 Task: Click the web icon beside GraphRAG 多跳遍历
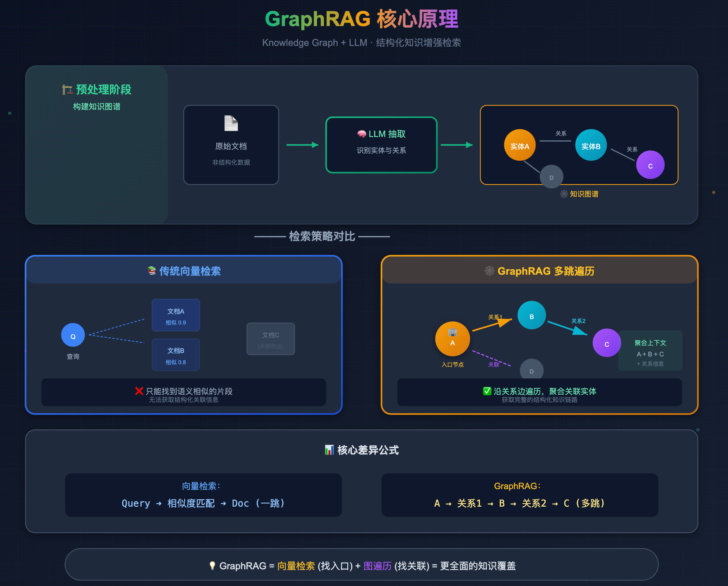[x=490, y=271]
